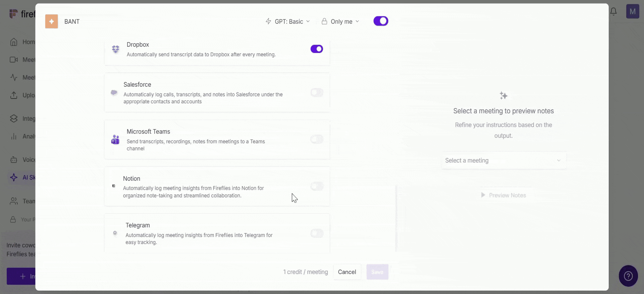Click the Salesforce cloud icon
The width and height of the screenshot is (644, 294).
point(114,92)
